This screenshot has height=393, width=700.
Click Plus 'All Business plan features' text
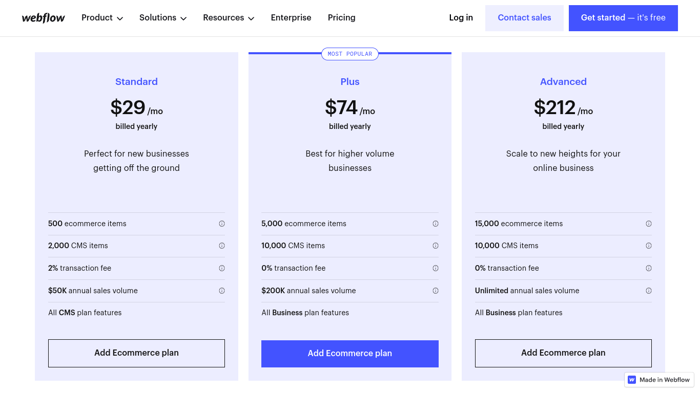point(305,313)
